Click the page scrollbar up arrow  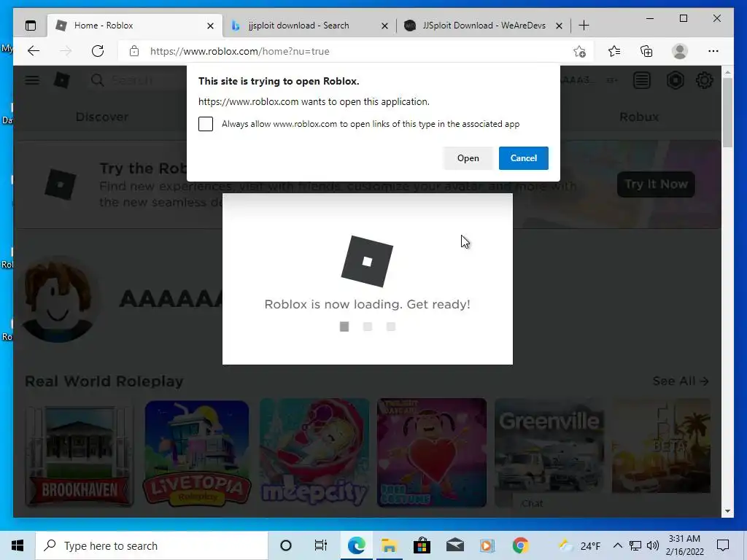[727, 72]
